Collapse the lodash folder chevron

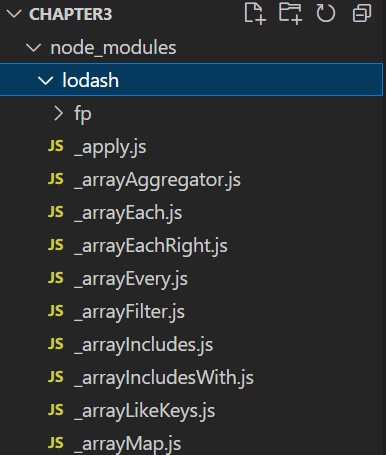[45, 80]
